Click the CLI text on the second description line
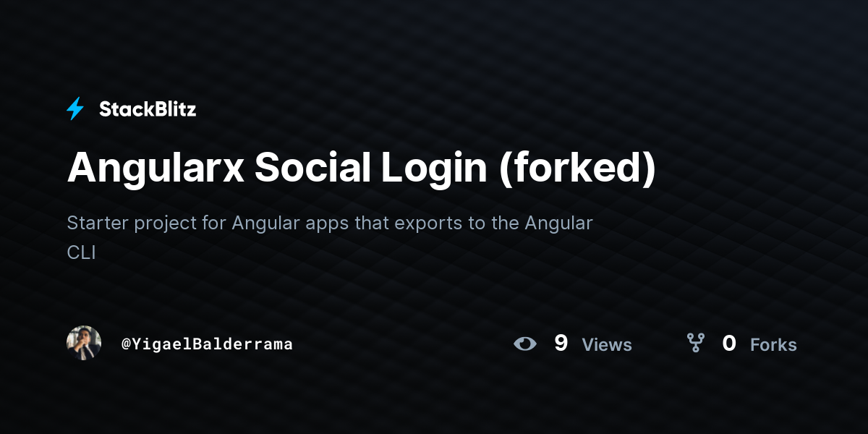Screen dimensions: 868x434 tap(81, 252)
